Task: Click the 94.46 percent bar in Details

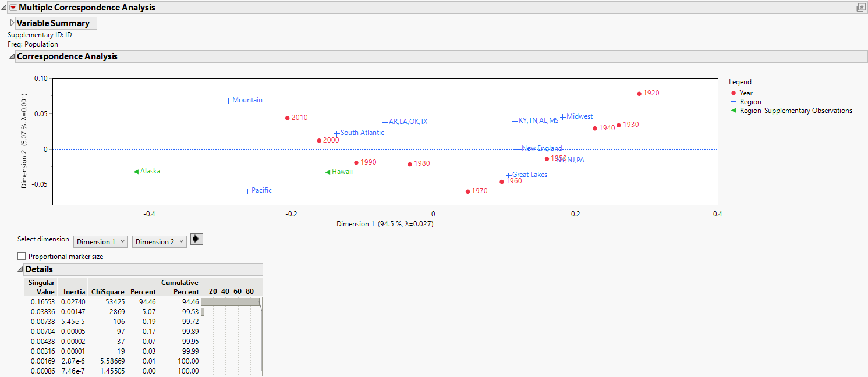Action: tap(230, 302)
